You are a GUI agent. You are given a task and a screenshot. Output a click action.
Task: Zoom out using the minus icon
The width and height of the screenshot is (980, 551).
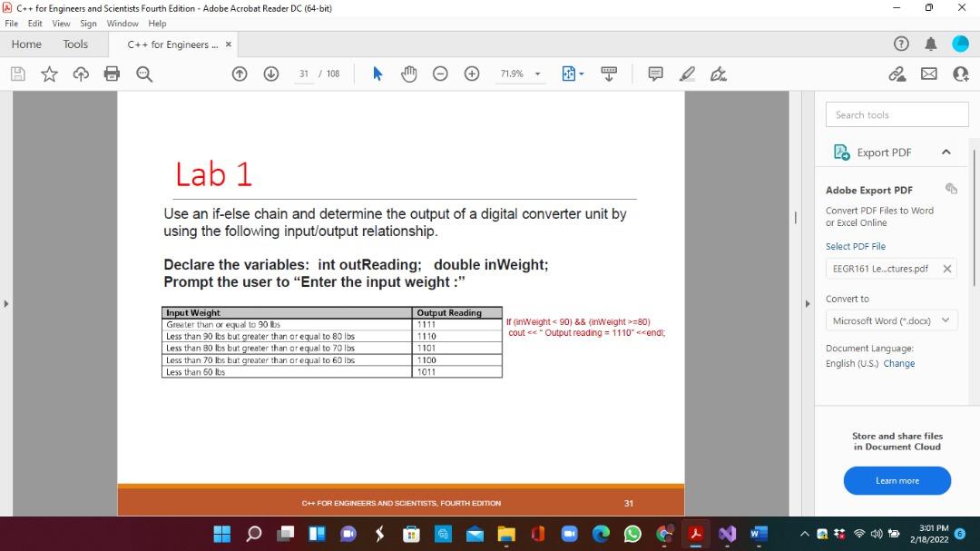coord(440,74)
